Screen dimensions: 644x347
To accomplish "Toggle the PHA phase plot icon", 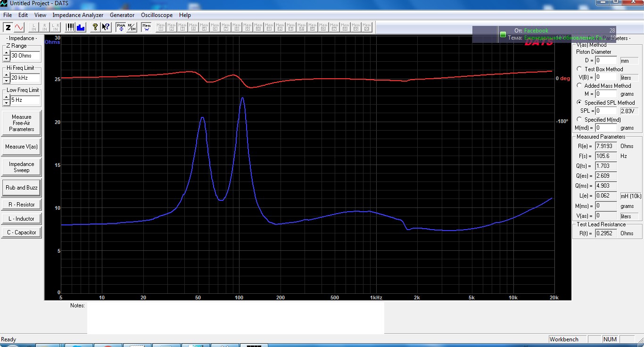I will [x=121, y=27].
